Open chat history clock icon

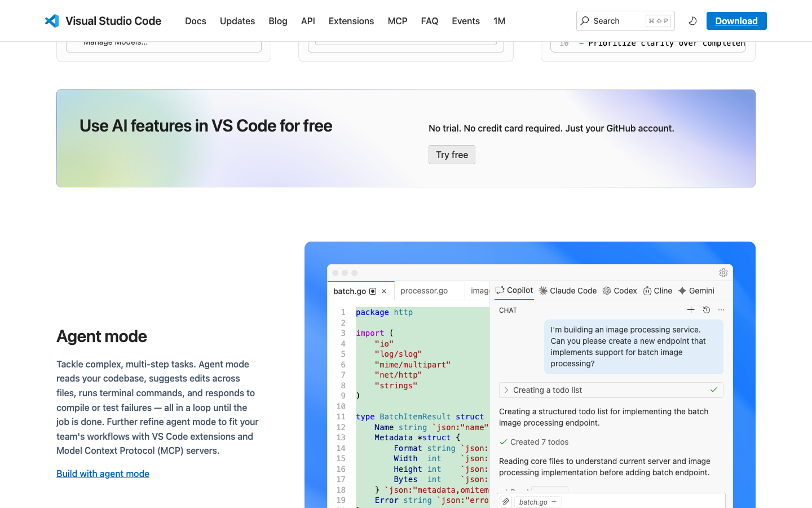[707, 310]
